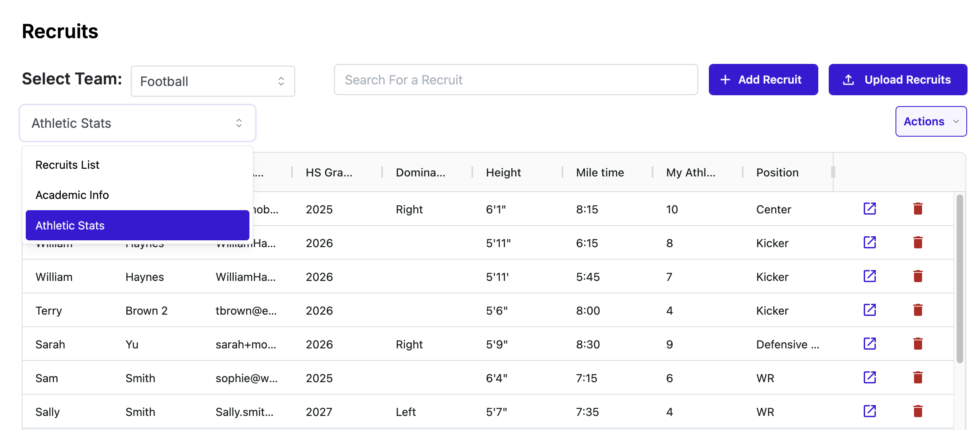
Task: Delete the Sam Smith recruit row
Action: click(918, 377)
